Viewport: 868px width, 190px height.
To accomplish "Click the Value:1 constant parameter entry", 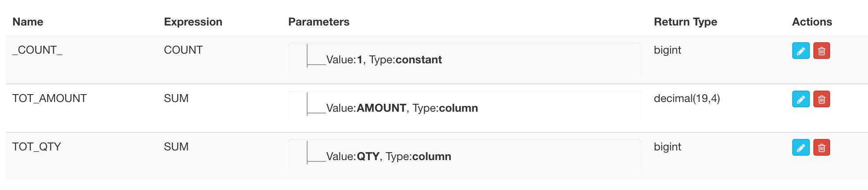I will 384,60.
